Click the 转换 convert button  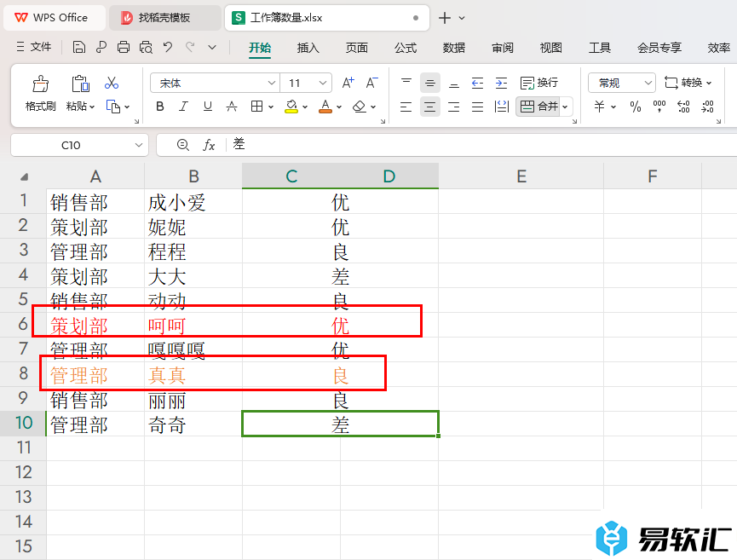[688, 83]
